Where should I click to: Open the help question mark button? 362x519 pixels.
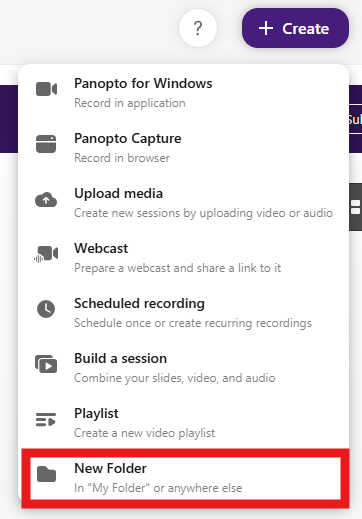(198, 28)
